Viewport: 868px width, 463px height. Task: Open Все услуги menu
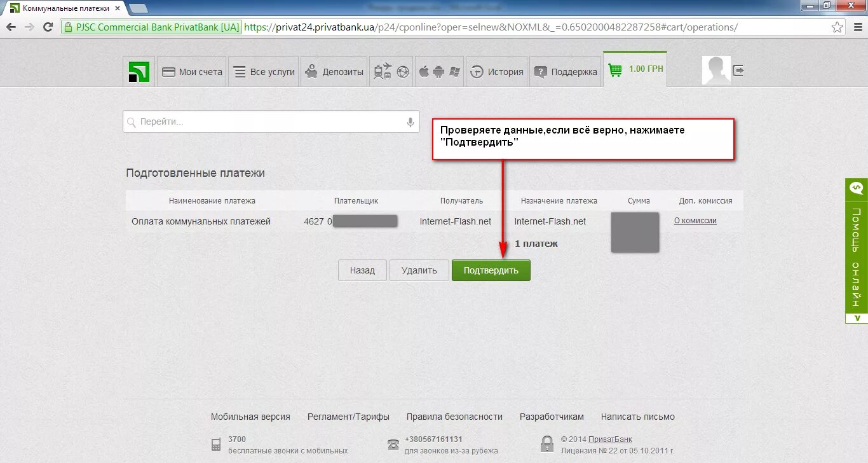pos(263,72)
